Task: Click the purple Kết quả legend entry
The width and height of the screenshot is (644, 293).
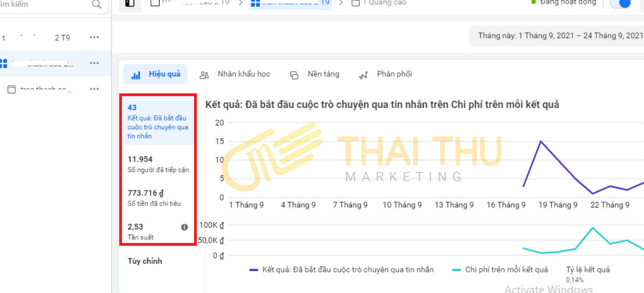Action: tap(342, 269)
